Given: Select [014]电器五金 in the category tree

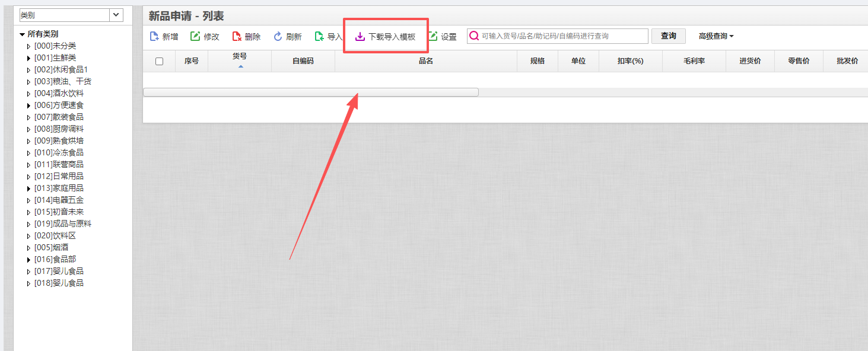Looking at the screenshot, I should [x=59, y=200].
